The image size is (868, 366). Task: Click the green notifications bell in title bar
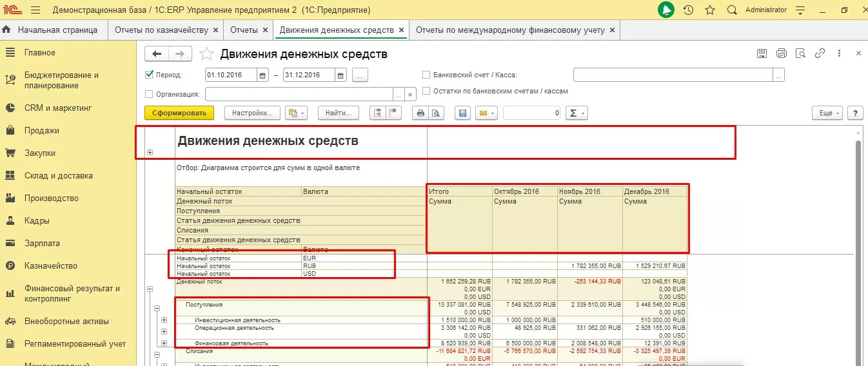[x=666, y=10]
